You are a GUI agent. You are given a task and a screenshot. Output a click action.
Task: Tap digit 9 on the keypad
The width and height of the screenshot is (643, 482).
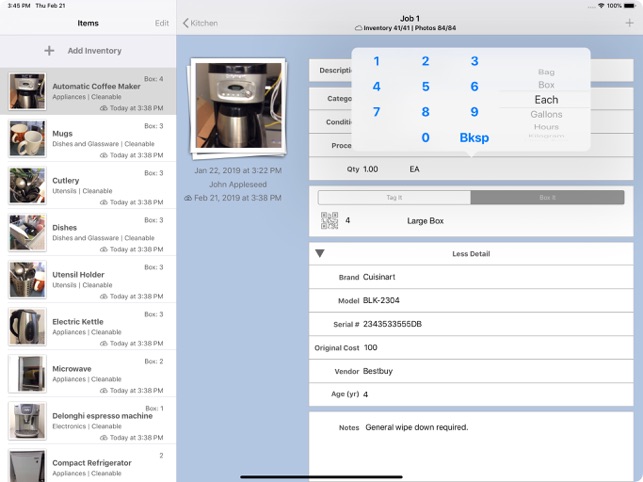[474, 112]
